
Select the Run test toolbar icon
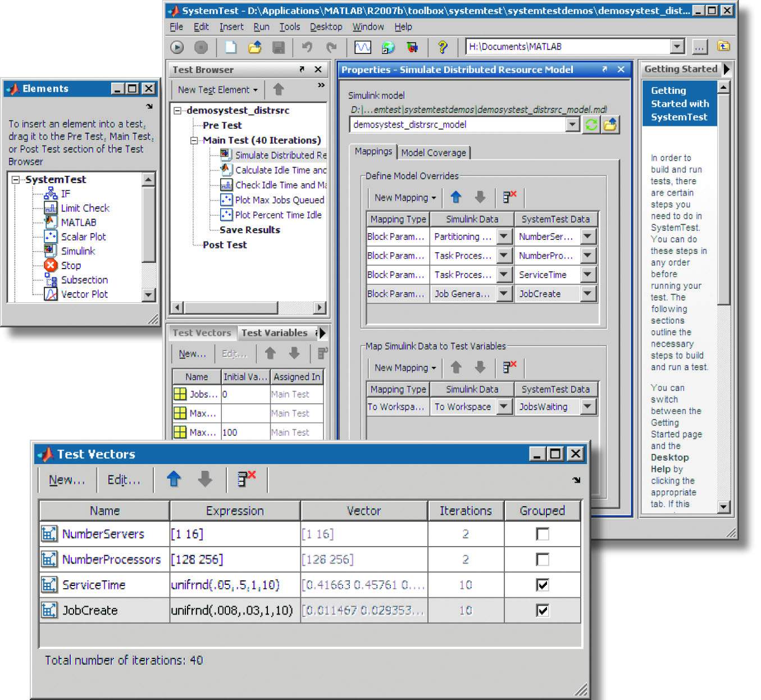click(x=176, y=47)
